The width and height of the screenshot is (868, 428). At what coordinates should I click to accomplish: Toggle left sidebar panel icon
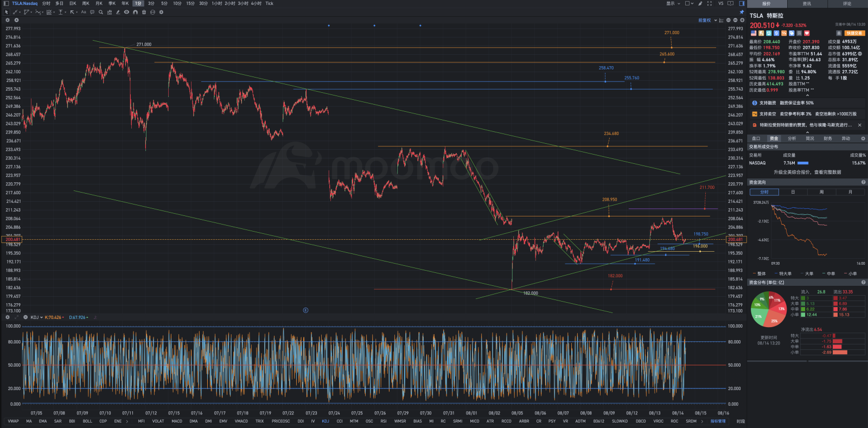click(x=6, y=3)
